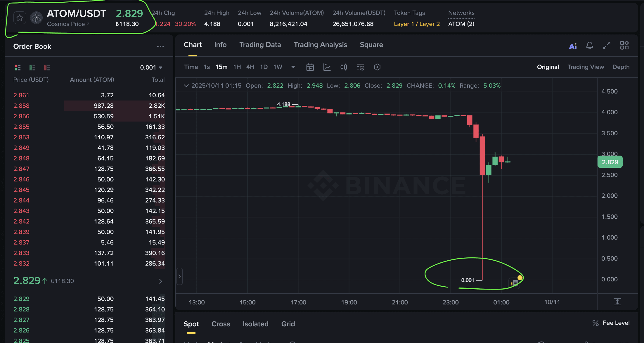The width and height of the screenshot is (644, 343).
Task: Switch chart mode to Trading View
Action: pos(586,67)
